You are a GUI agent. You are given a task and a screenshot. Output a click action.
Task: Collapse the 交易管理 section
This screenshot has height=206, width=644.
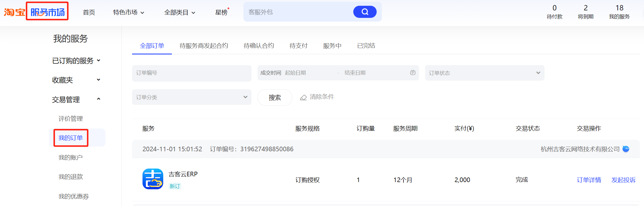click(x=76, y=100)
